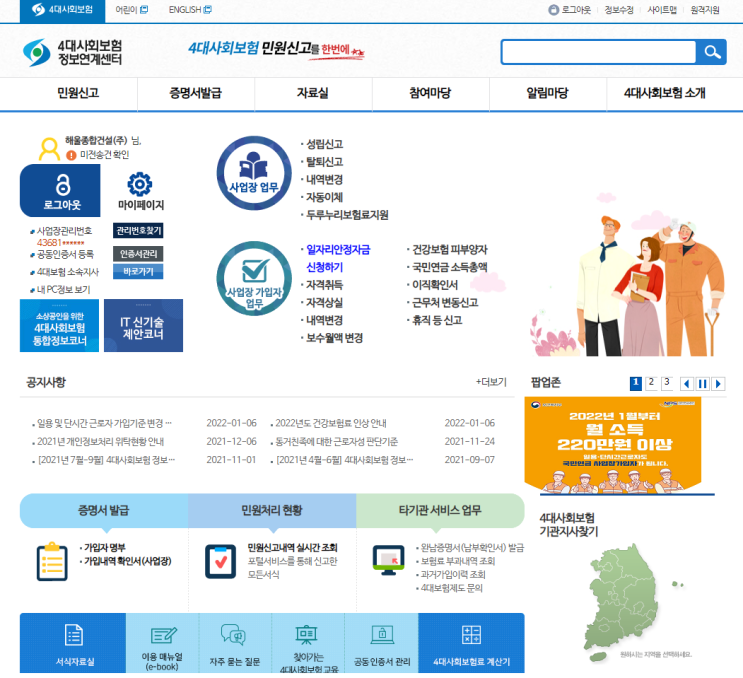Open 정보수정 in the top bar
Image resolution: width=743 pixels, height=678 pixels.
point(619,10)
